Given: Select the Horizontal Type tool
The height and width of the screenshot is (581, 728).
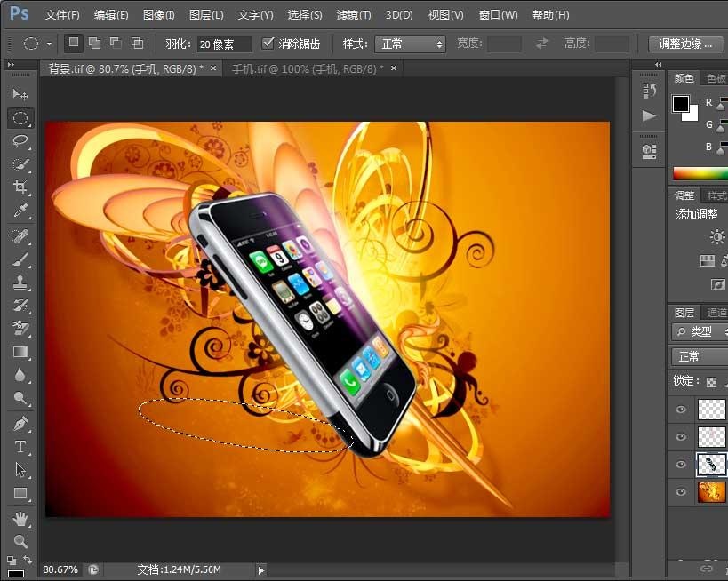Looking at the screenshot, I should [20, 447].
